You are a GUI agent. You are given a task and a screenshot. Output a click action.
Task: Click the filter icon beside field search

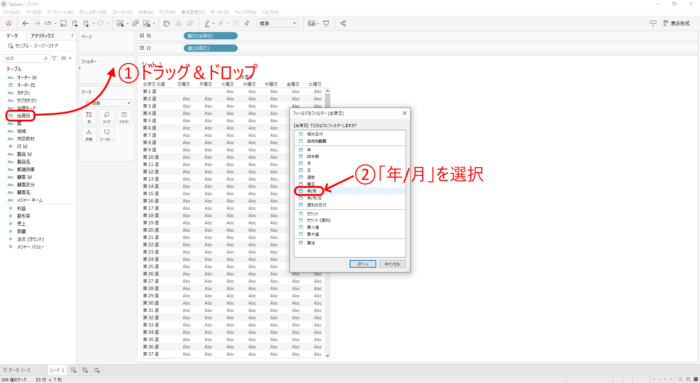point(54,58)
